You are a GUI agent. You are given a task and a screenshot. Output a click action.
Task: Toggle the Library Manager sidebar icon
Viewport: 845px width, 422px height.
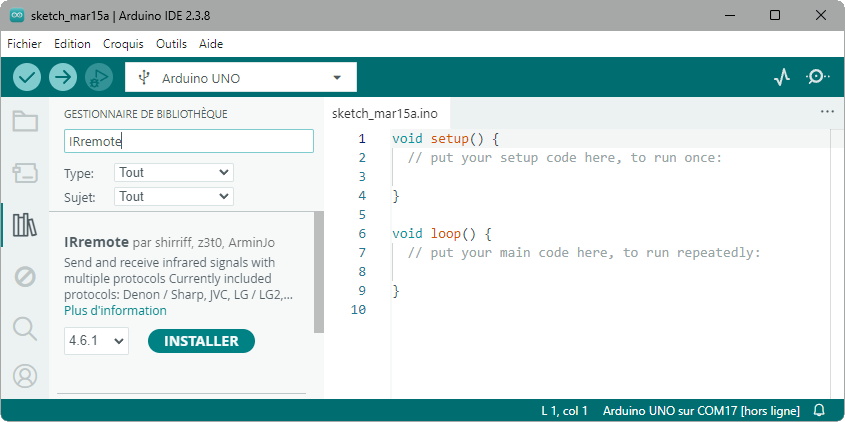25,225
